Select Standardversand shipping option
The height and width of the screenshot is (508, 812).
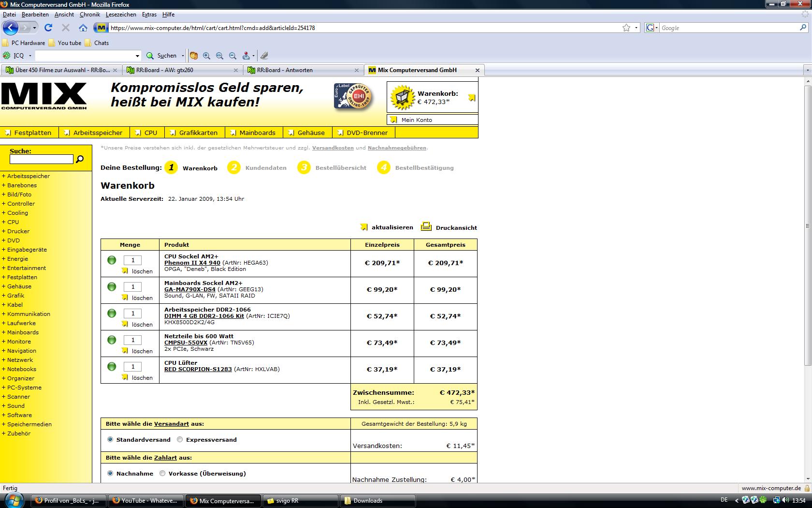coord(110,439)
